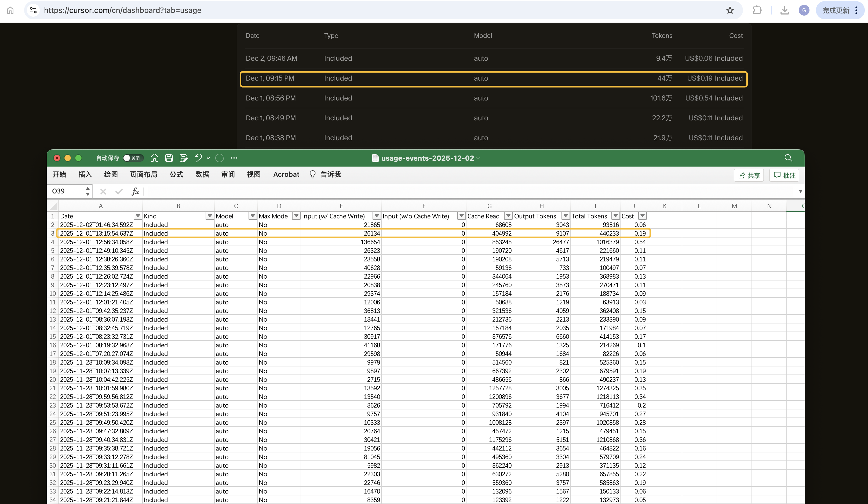Click the 告诉我 lightbulb icon
The width and height of the screenshot is (868, 504).
pyautogui.click(x=312, y=174)
